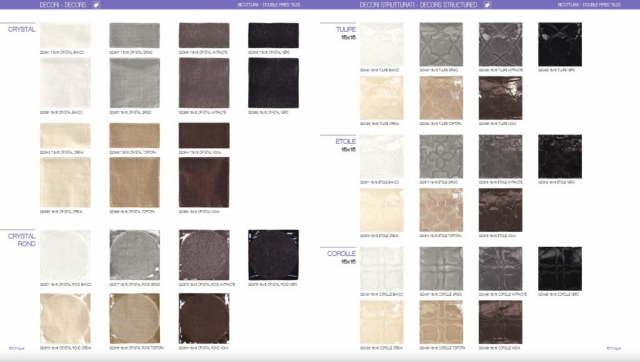Click the caption under Tulipe Nero tile
This screenshot has width=640, height=362.
click(x=556, y=70)
